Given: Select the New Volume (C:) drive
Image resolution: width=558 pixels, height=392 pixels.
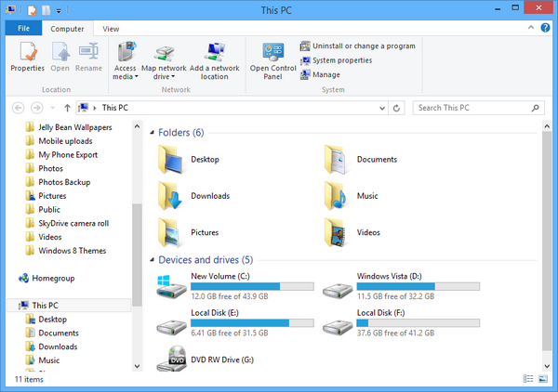Looking at the screenshot, I should (235, 286).
